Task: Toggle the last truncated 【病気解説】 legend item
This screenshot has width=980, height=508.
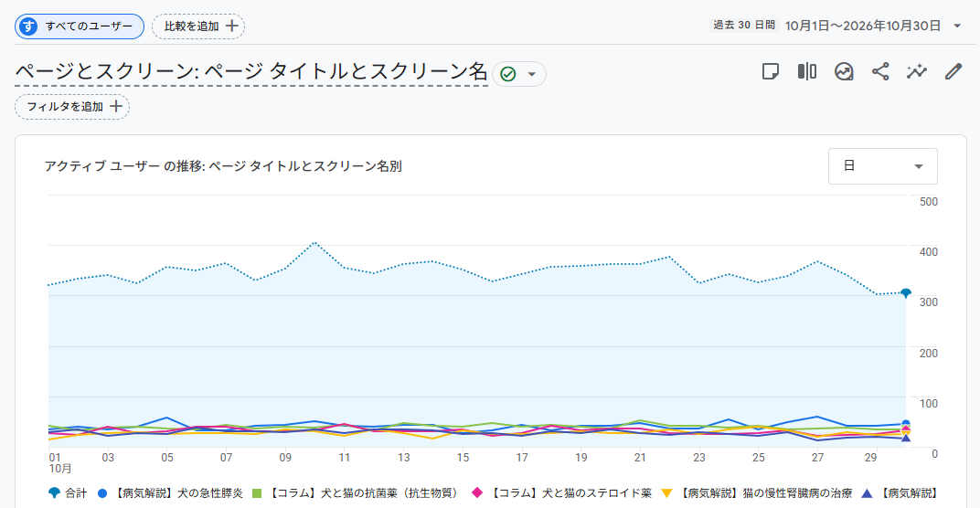Action: pyautogui.click(x=900, y=493)
